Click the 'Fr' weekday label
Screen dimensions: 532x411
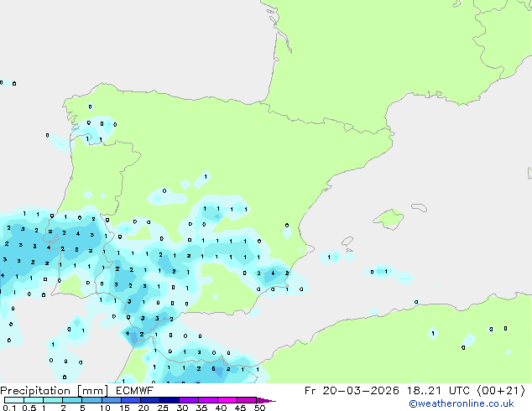point(310,391)
